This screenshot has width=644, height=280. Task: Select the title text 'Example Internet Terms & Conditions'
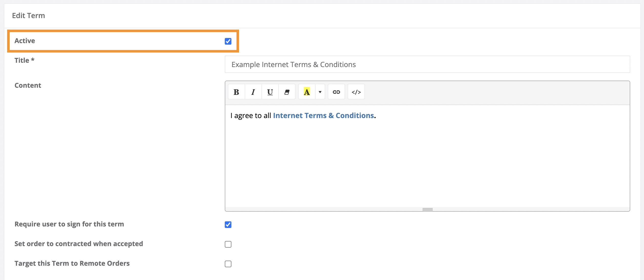tap(293, 64)
